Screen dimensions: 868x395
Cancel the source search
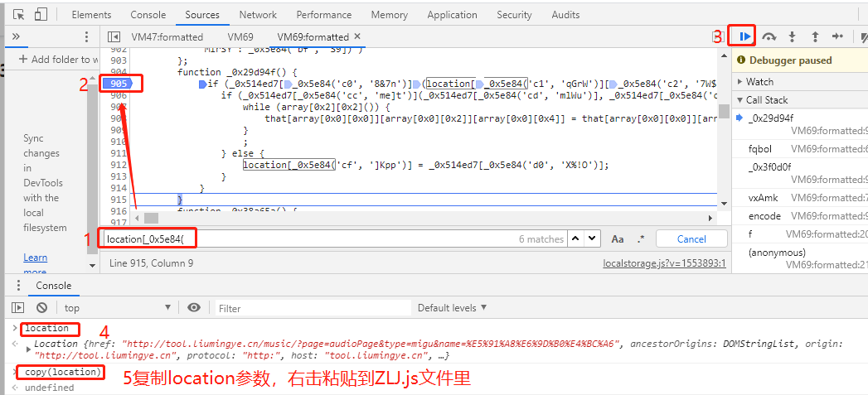point(691,239)
